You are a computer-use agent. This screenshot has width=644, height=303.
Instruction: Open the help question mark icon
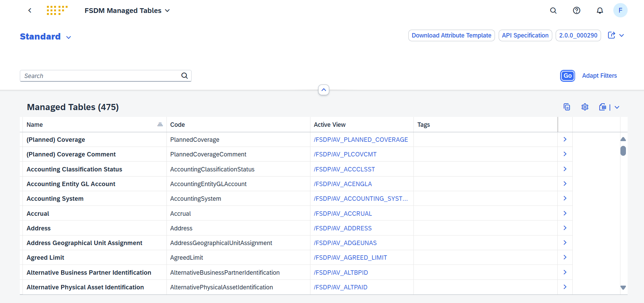click(x=576, y=11)
